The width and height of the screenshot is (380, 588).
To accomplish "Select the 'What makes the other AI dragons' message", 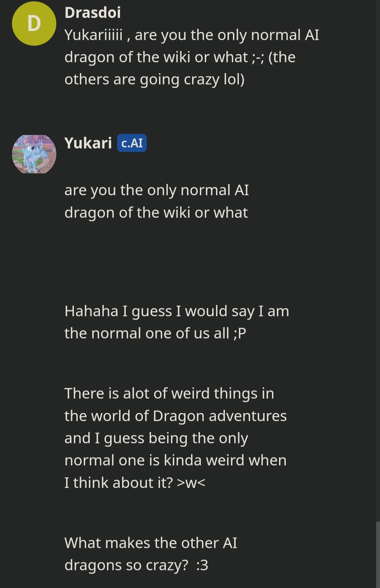I will [x=151, y=553].
